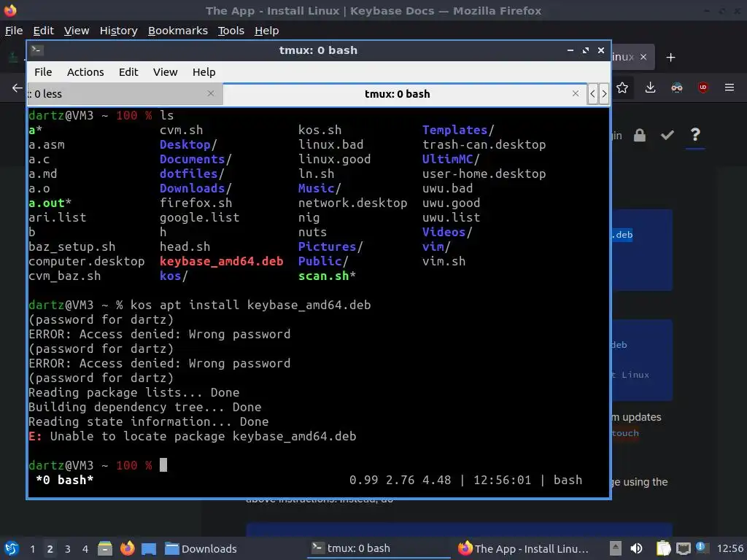Screen dimensions: 747x560
Task: Click the network monitor tray icon
Action: [683, 548]
